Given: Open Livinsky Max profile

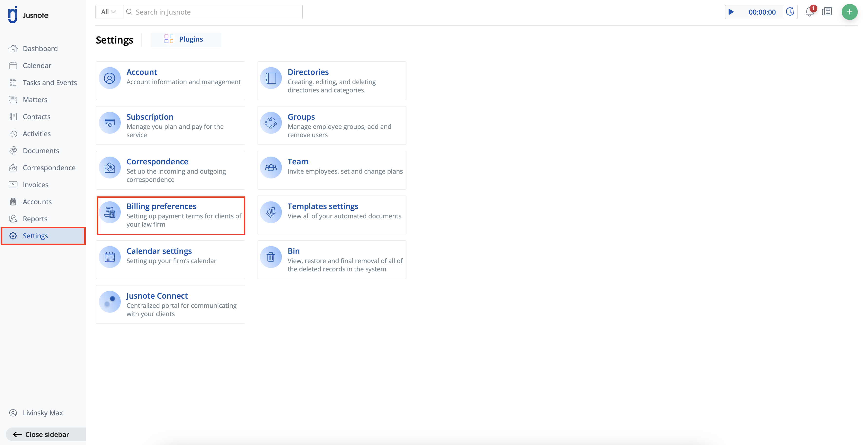Looking at the screenshot, I should (x=43, y=413).
